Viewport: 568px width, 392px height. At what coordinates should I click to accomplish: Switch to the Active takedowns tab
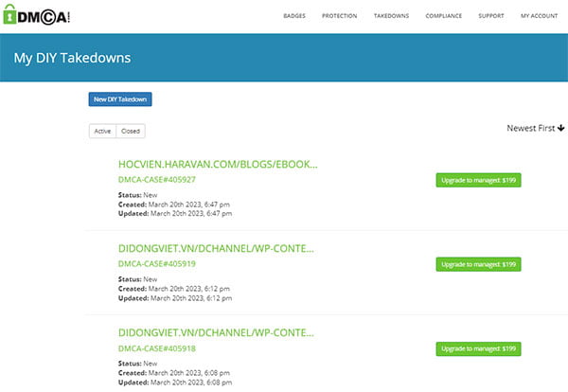point(102,132)
